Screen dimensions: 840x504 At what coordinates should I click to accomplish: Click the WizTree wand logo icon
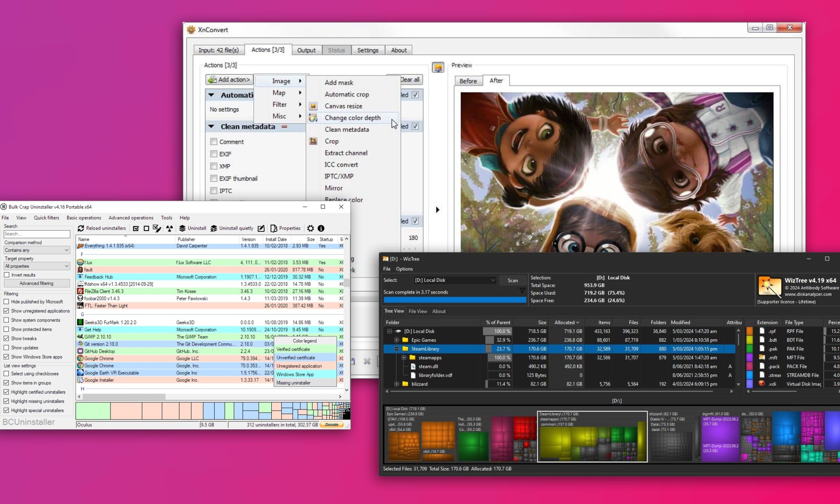point(769,286)
